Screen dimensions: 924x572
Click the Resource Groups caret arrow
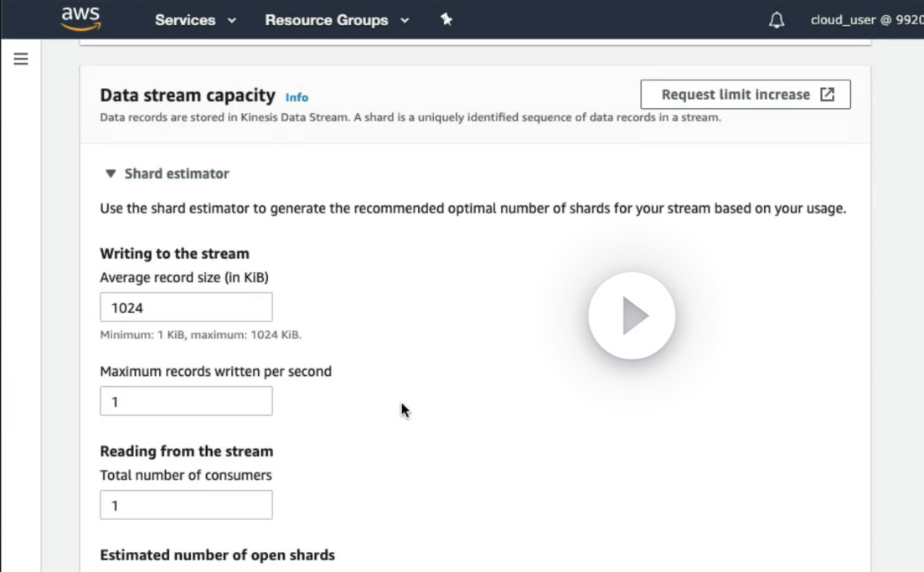(405, 20)
